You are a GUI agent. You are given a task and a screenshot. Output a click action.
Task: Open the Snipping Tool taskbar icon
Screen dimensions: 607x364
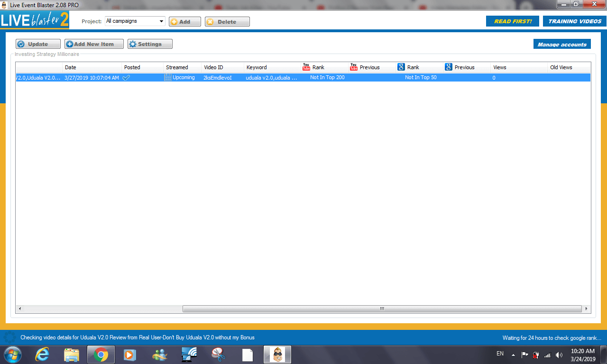point(218,355)
